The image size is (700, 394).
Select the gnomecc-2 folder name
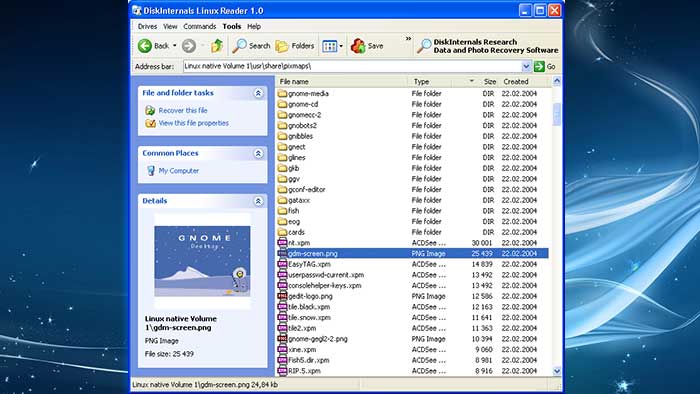[304, 115]
